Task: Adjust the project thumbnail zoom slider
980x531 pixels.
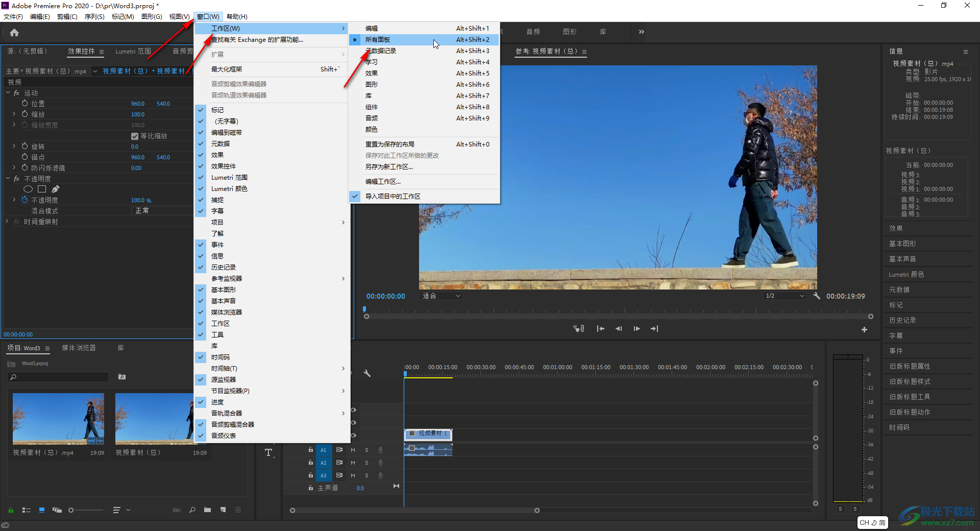Action: 71,510
